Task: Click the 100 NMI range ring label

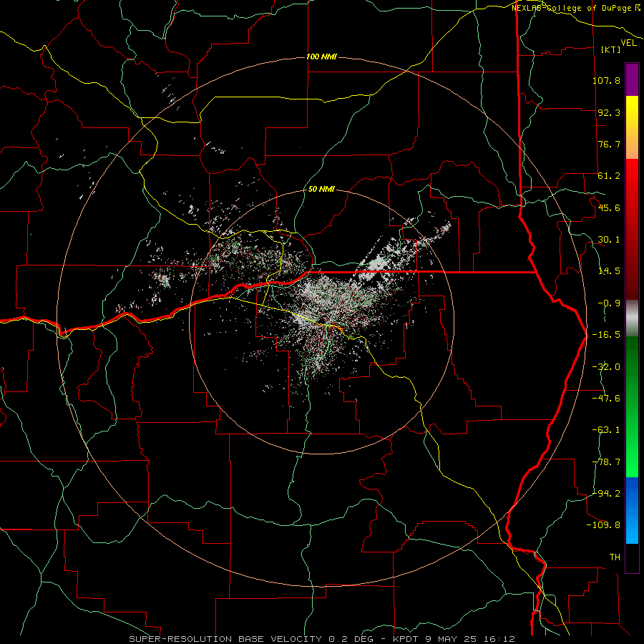Action: pyautogui.click(x=321, y=57)
